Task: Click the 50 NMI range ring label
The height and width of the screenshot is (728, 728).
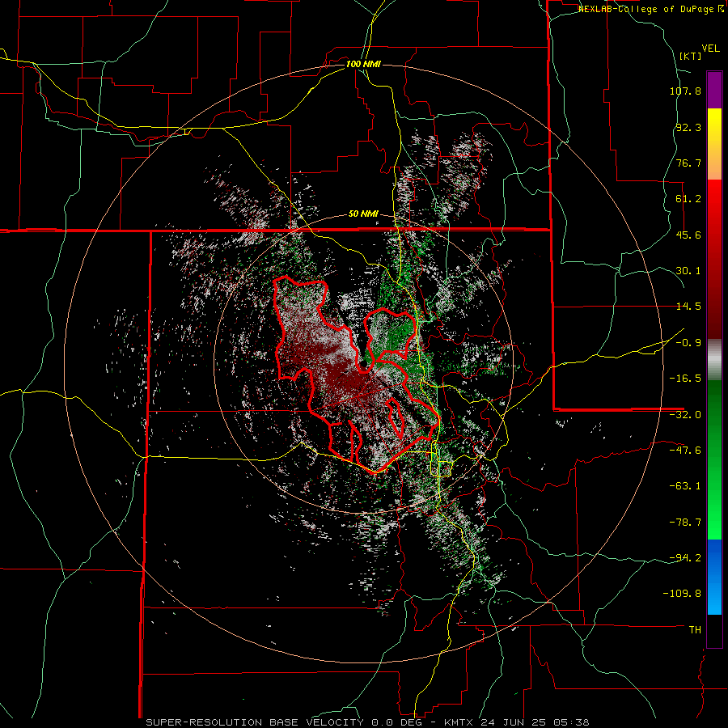Action: tap(363, 214)
